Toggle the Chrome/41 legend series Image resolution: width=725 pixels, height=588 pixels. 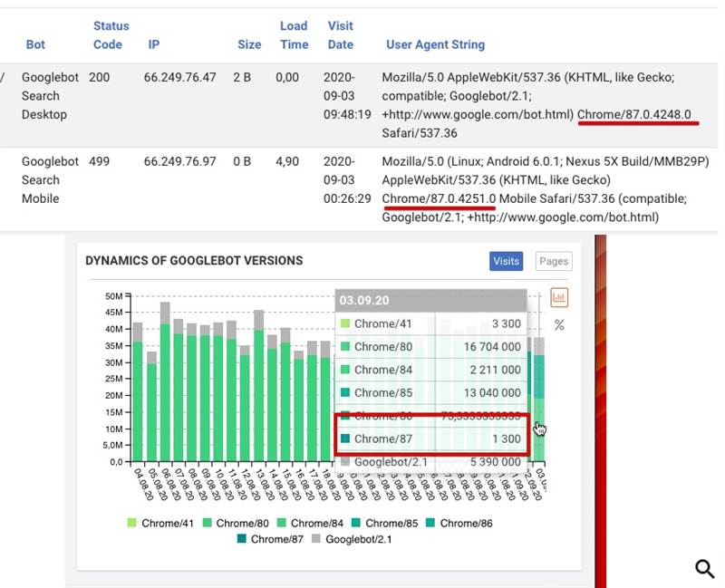[160, 524]
